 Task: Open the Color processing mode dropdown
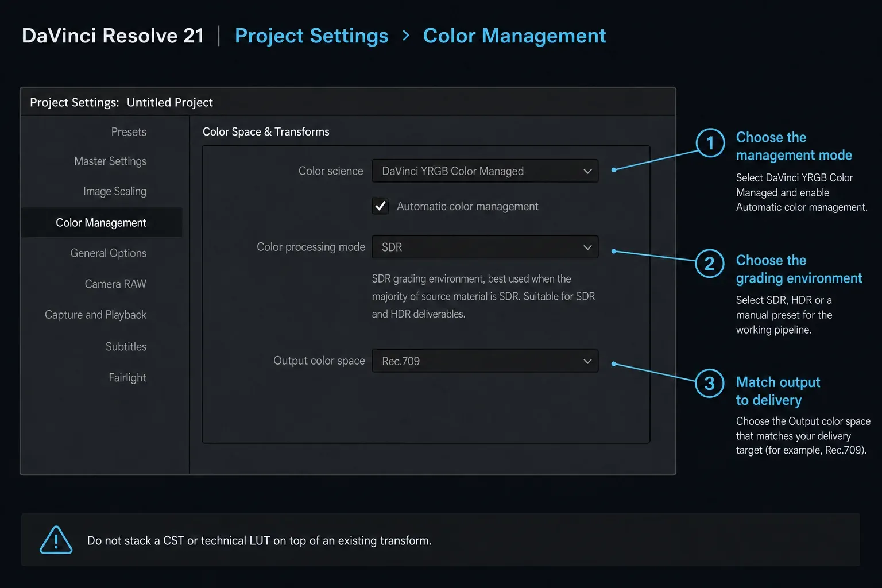[485, 247]
